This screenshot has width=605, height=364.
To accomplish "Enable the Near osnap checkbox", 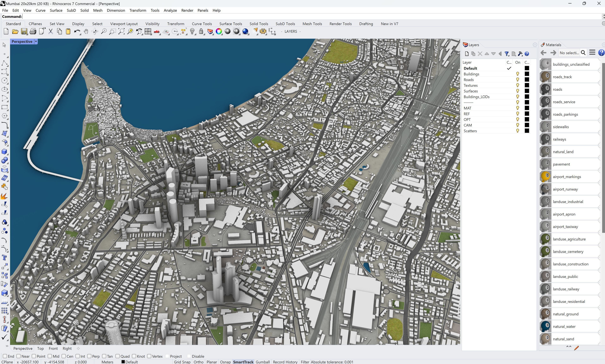I will point(18,356).
